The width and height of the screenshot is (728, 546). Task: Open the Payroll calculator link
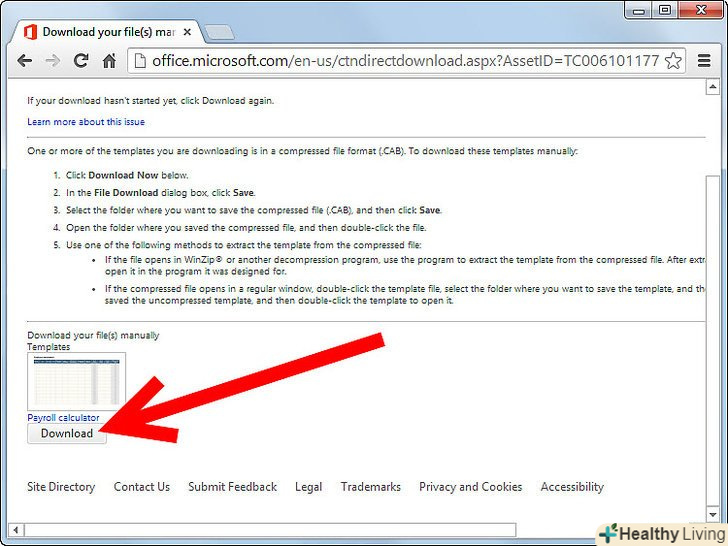(x=63, y=417)
